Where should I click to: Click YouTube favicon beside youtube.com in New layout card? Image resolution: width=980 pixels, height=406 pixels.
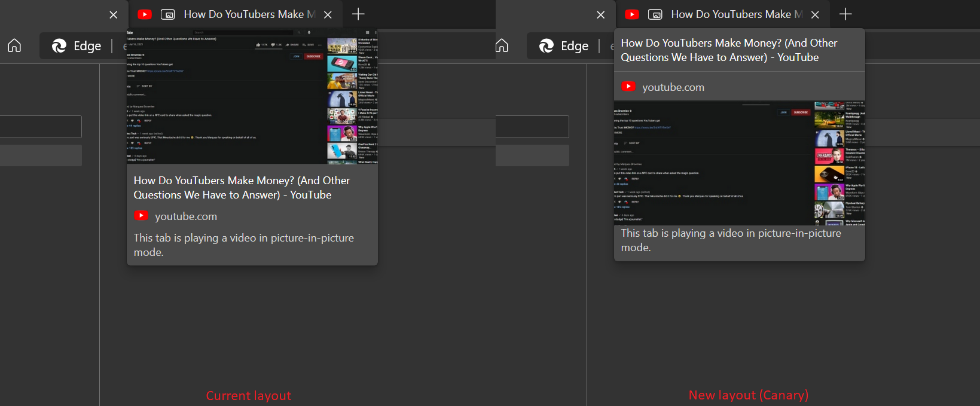tap(628, 86)
